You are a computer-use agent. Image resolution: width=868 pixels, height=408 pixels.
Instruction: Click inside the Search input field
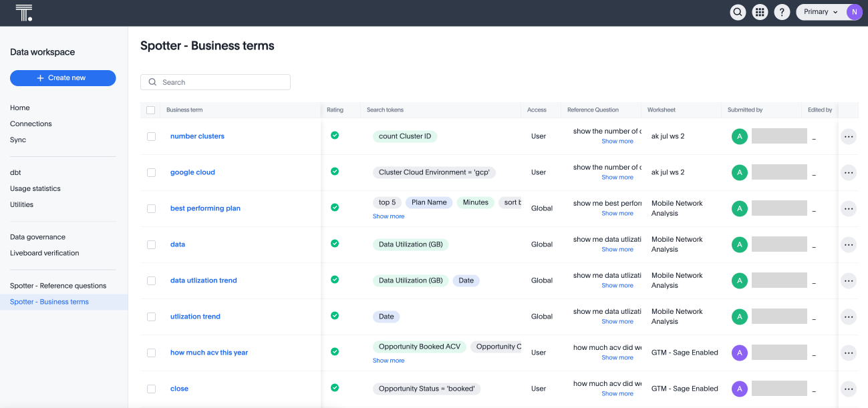[x=215, y=81]
